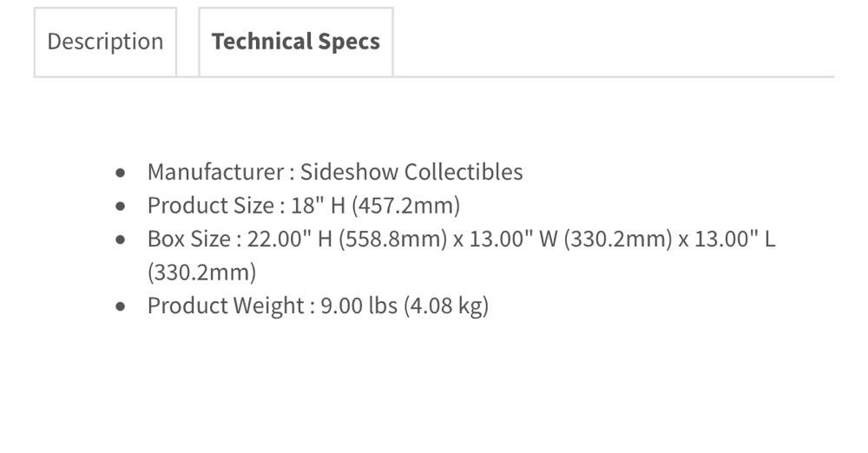Select the Technical Specs tab
Screen dimensions: 868x453
click(x=295, y=42)
